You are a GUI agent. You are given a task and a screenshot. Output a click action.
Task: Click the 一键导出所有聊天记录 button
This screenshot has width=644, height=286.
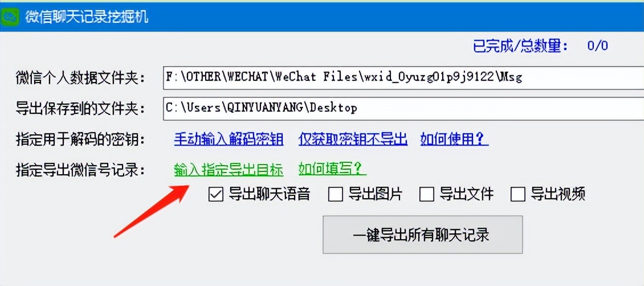[x=423, y=235]
